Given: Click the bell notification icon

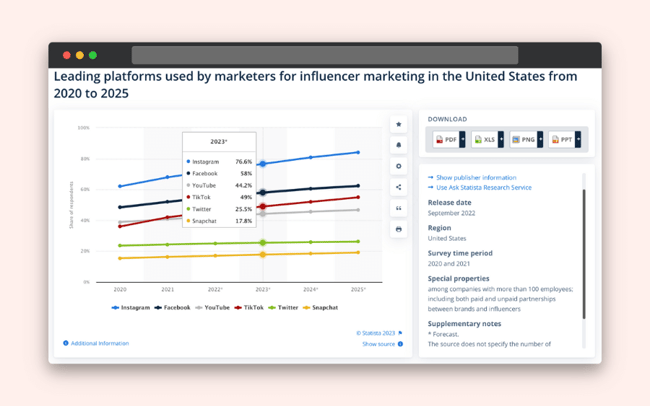Looking at the screenshot, I should tap(398, 145).
